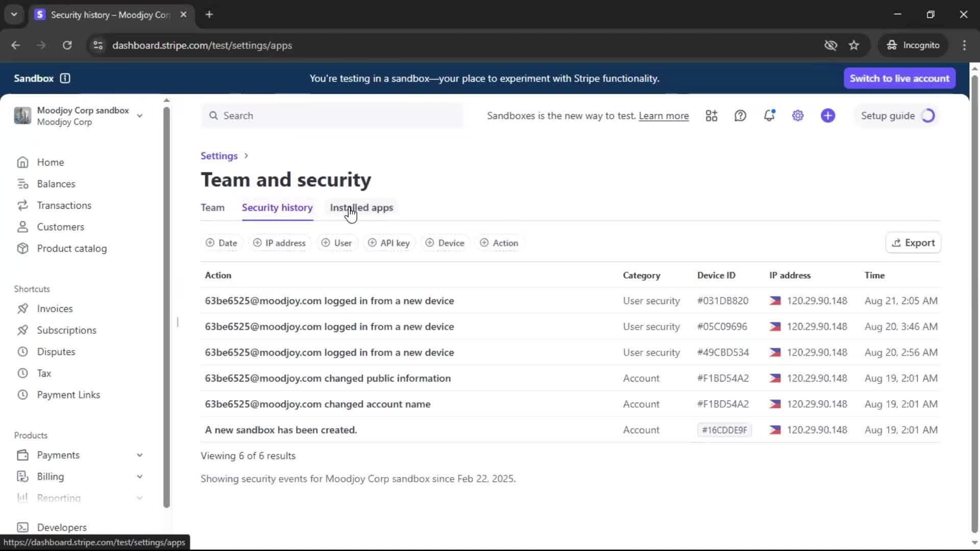
Task: Click the blue plus create icon
Action: [828, 116]
